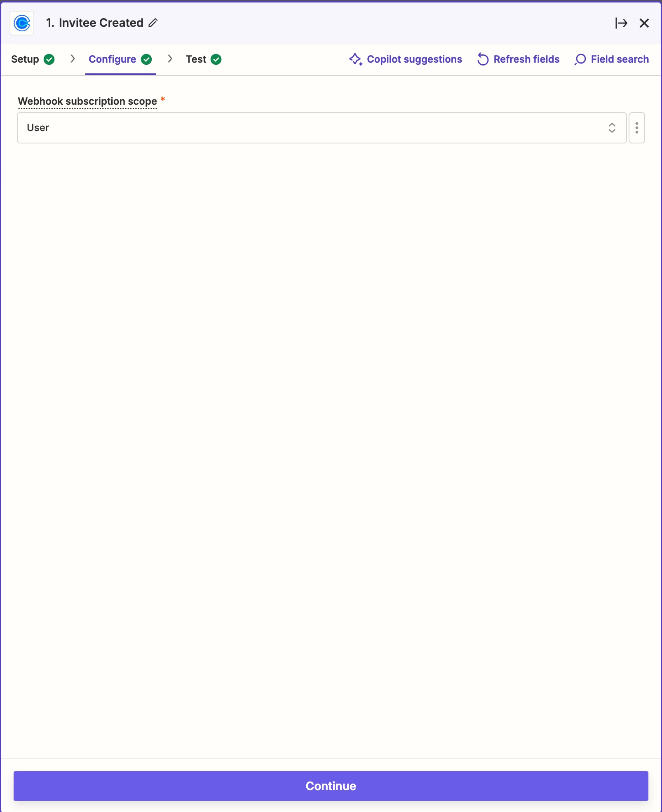Open the Webhook subscription scope dropdown
This screenshot has width=662, height=812.
coord(322,128)
